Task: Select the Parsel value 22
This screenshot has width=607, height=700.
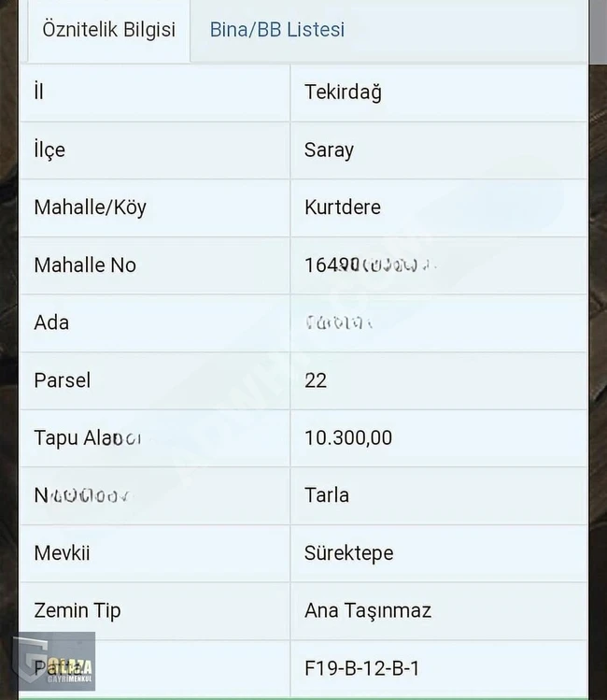Action: 316,380
